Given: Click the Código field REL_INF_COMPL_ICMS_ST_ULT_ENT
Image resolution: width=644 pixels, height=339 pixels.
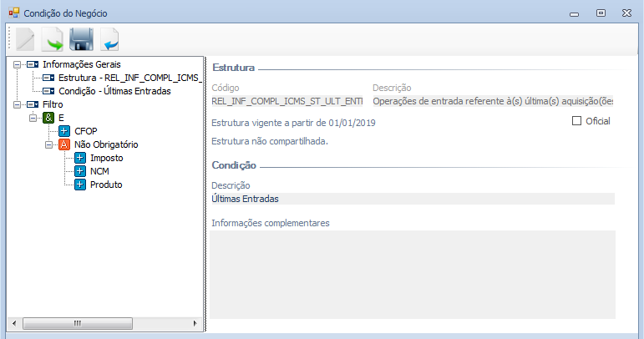Looking at the screenshot, I should (287, 101).
